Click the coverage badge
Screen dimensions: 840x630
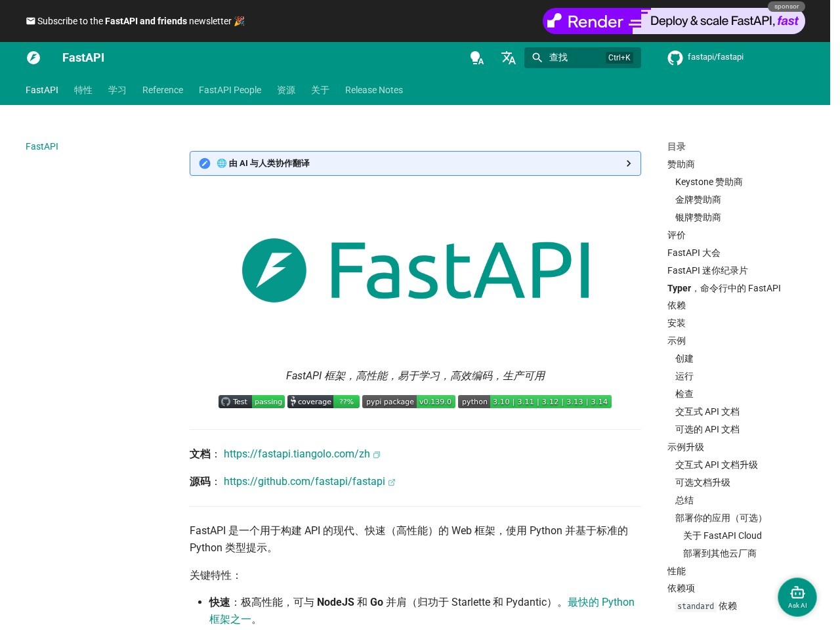[x=324, y=402]
